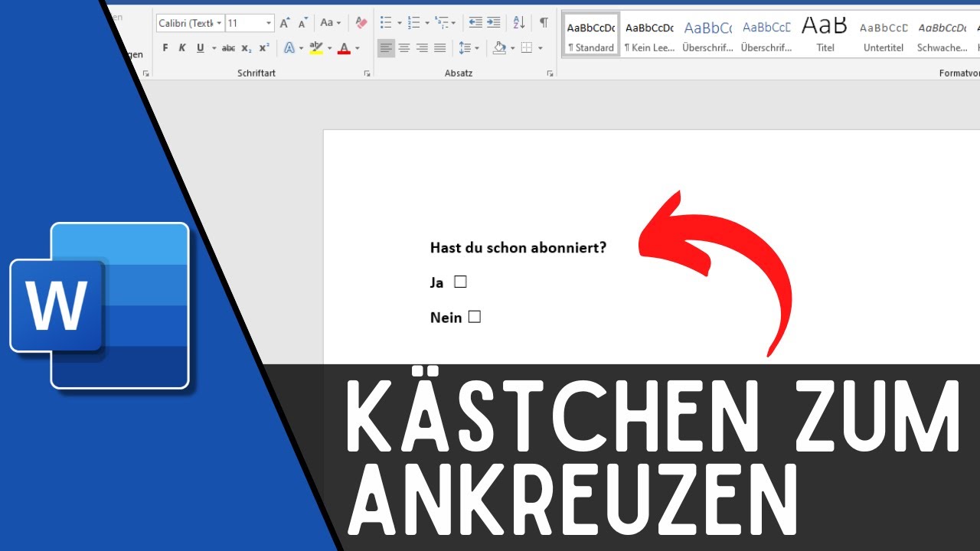Open Absatz dialog launcher

click(550, 73)
